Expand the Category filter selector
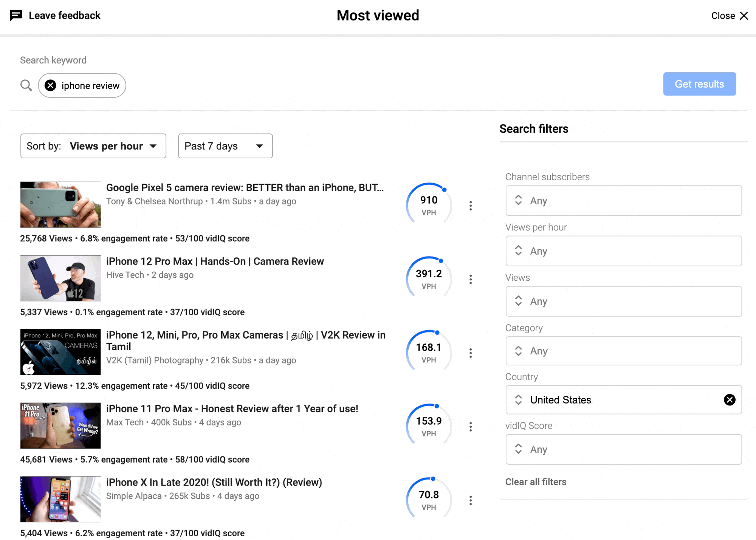The height and width of the screenshot is (540, 756). coord(623,351)
